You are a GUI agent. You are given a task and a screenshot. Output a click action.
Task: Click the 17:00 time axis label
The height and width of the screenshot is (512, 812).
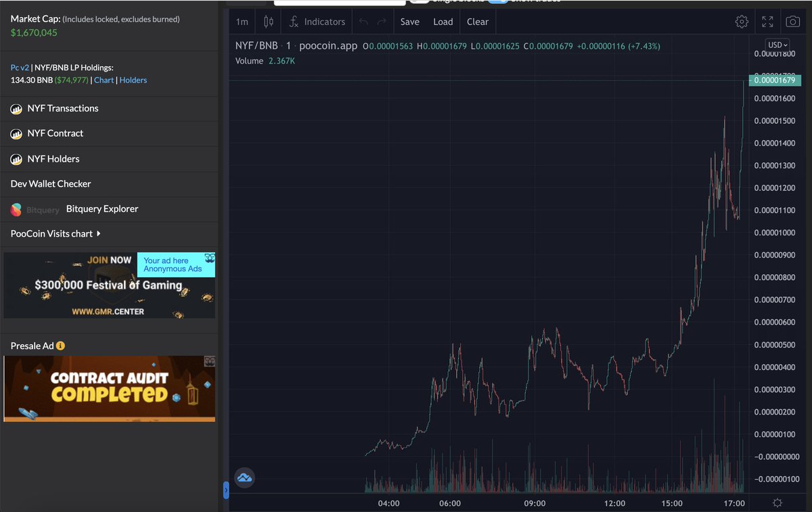(x=734, y=503)
